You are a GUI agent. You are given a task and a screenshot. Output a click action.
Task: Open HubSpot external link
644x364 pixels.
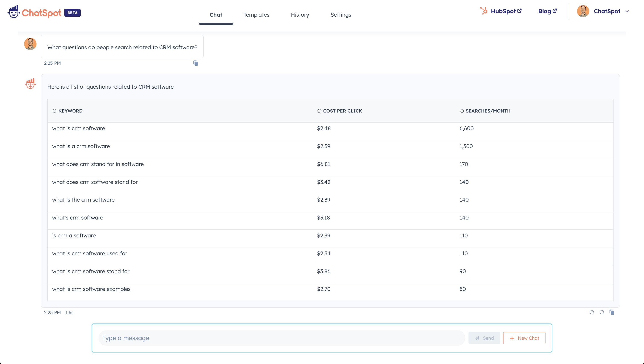pos(501,11)
